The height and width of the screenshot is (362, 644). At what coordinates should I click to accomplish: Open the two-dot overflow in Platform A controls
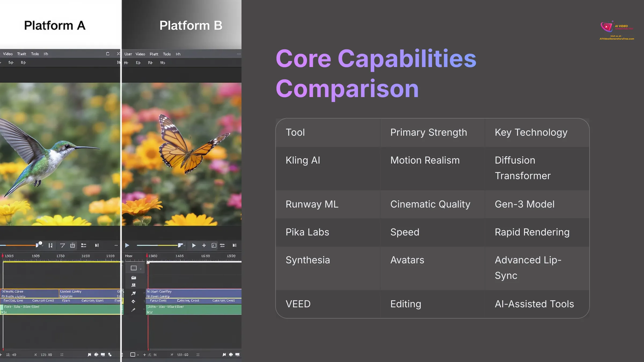click(116, 245)
